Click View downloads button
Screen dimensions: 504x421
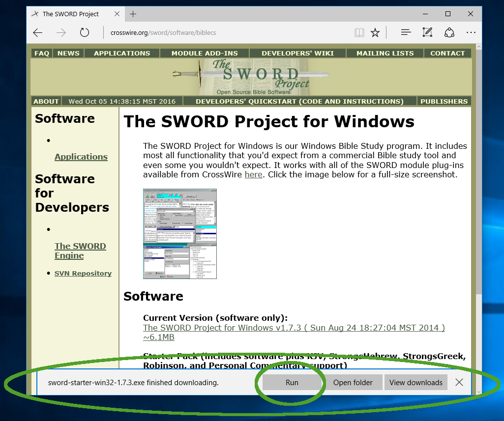416,382
